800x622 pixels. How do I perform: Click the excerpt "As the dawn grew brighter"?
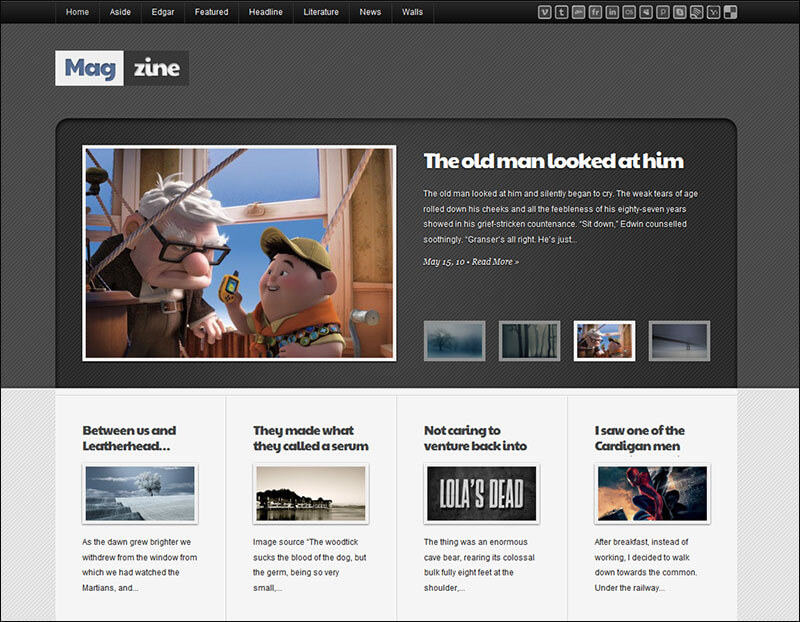click(x=139, y=565)
